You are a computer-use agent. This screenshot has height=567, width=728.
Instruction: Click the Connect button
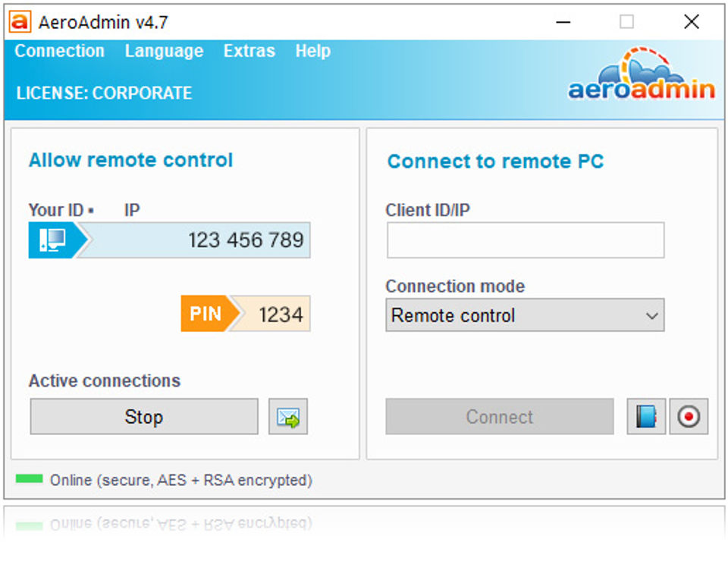(500, 416)
